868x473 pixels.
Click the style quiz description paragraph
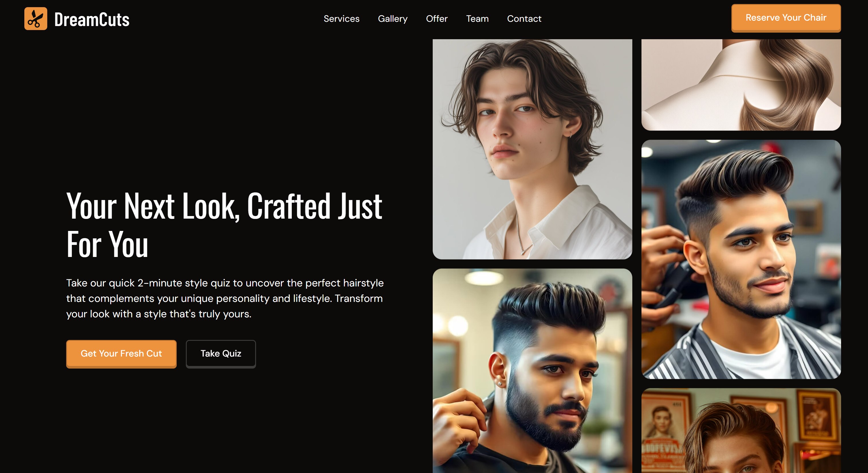[x=225, y=298]
